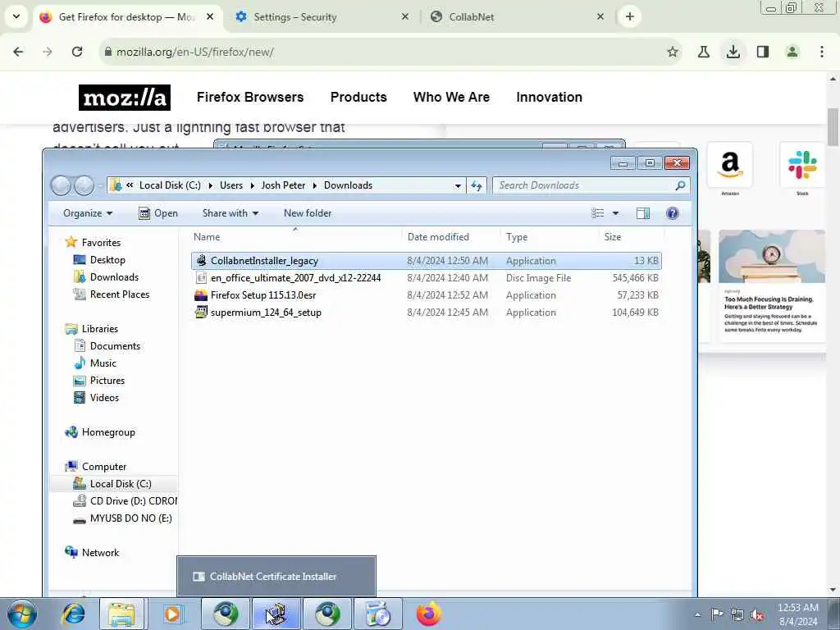Open Homegroup in navigation pane
Viewport: 840px width, 630px height.
point(107,432)
